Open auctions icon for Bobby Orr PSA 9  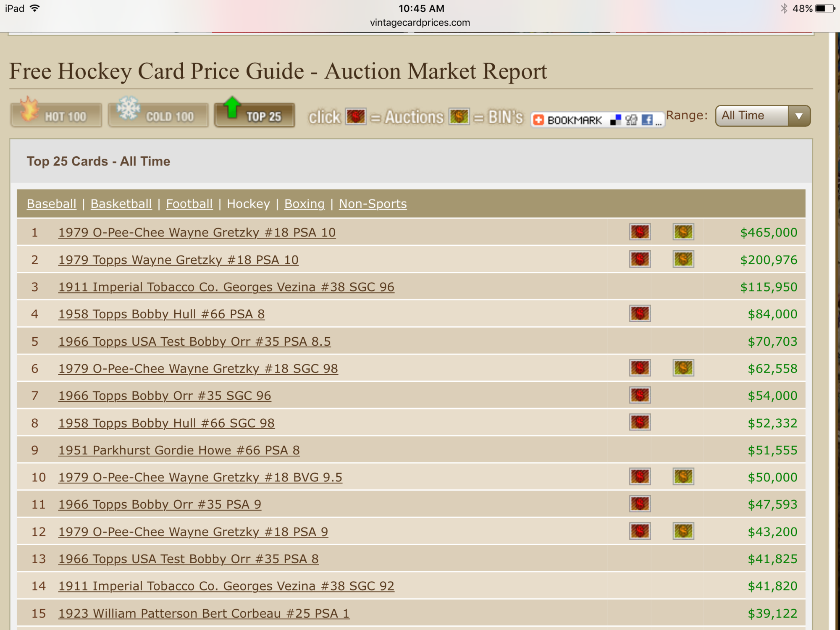pos(640,504)
